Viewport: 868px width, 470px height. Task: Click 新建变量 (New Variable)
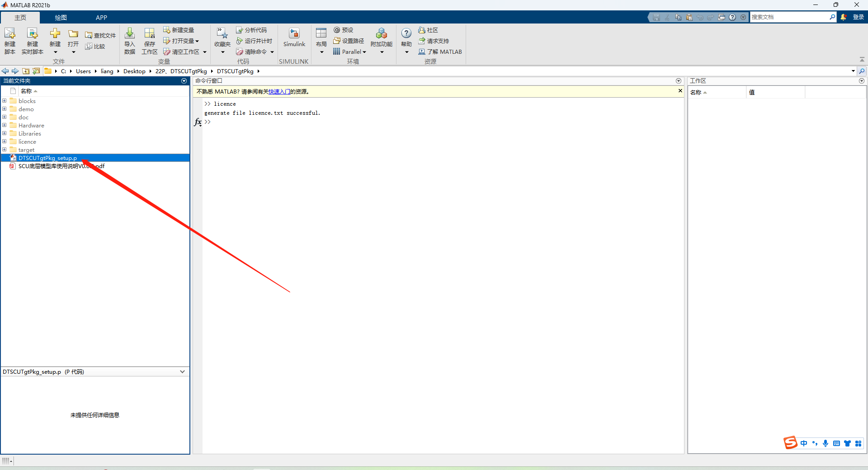click(x=179, y=30)
